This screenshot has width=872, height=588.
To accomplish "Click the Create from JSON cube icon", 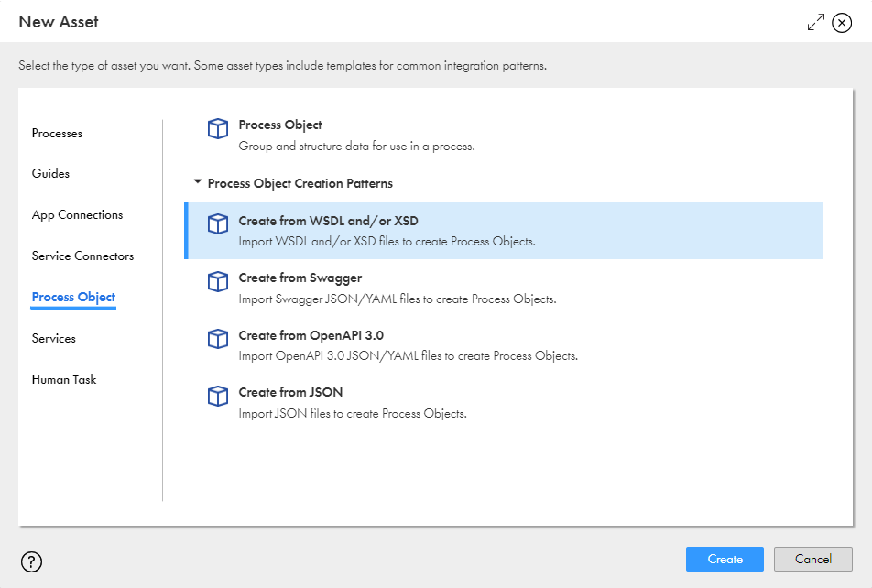I will coord(217,396).
